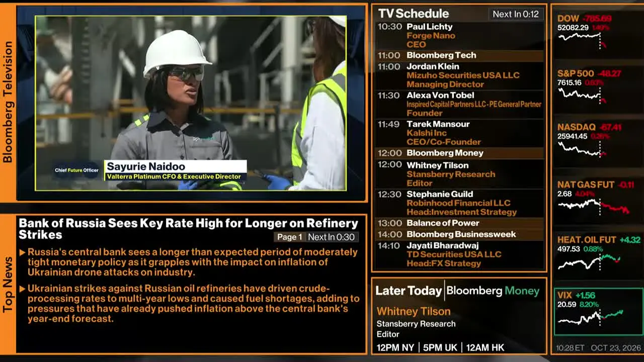Click the Chief Future Officer badge
Image resolution: width=644 pixels, height=362 pixels.
(76, 170)
